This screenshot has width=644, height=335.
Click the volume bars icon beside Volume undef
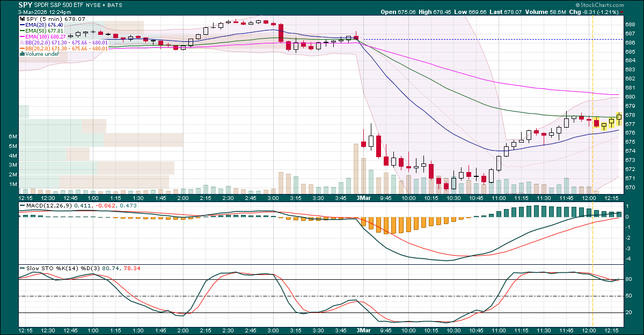coord(23,54)
